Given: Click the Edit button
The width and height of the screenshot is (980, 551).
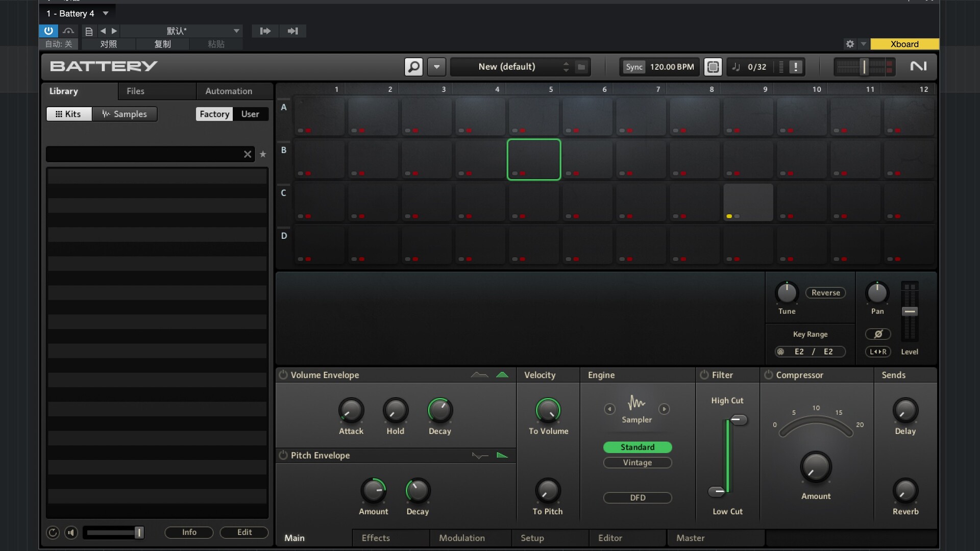Looking at the screenshot, I should pyautogui.click(x=244, y=532).
